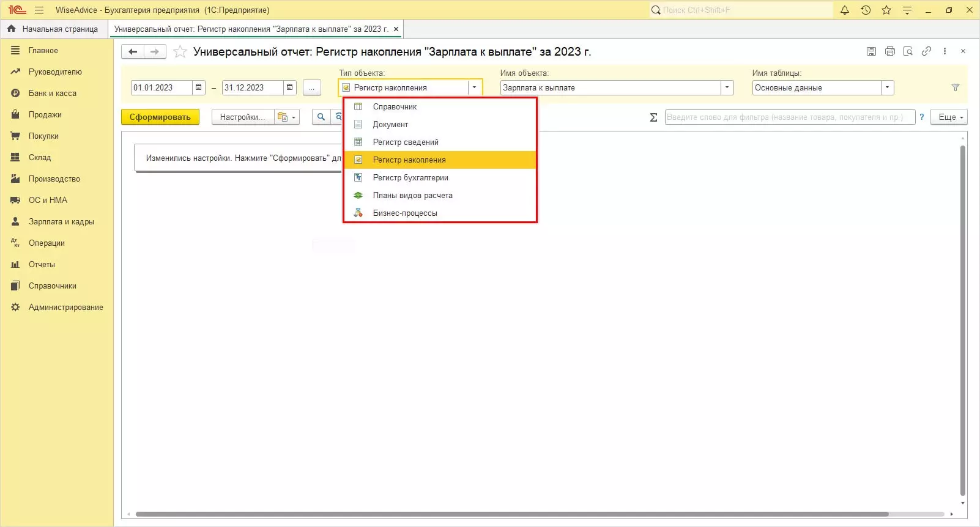Click the magnifier find button in report toolbar
This screenshot has height=527, width=980.
pyautogui.click(x=321, y=117)
